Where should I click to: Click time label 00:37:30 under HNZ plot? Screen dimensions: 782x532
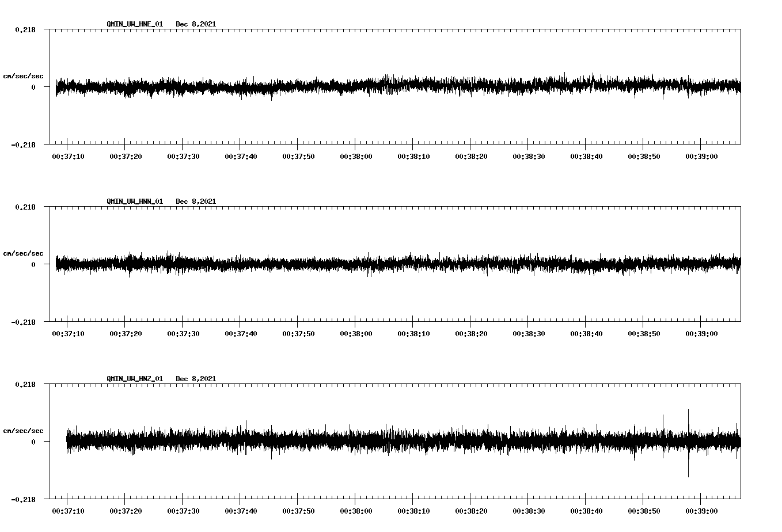pyautogui.click(x=183, y=511)
